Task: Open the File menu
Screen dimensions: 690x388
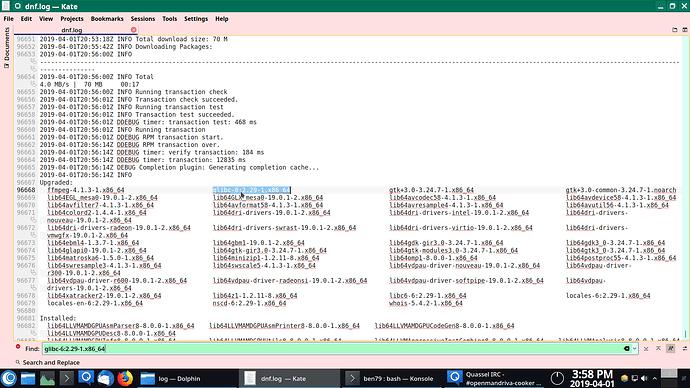Action: pyautogui.click(x=8, y=19)
